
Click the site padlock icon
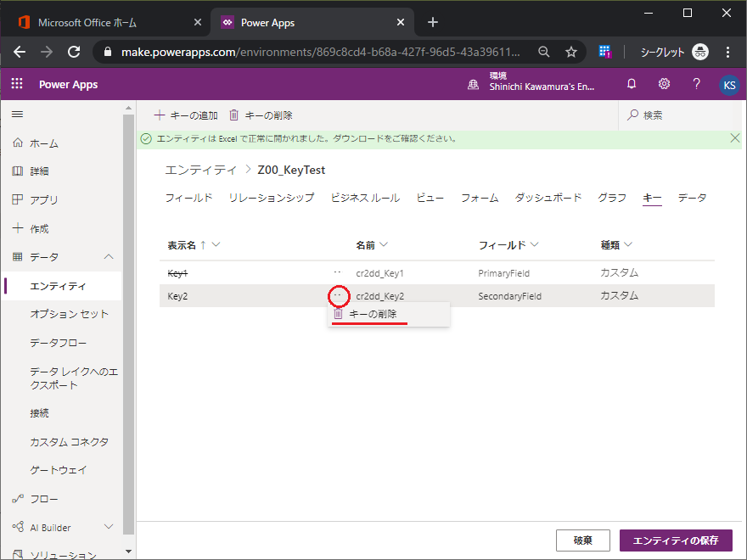[108, 52]
